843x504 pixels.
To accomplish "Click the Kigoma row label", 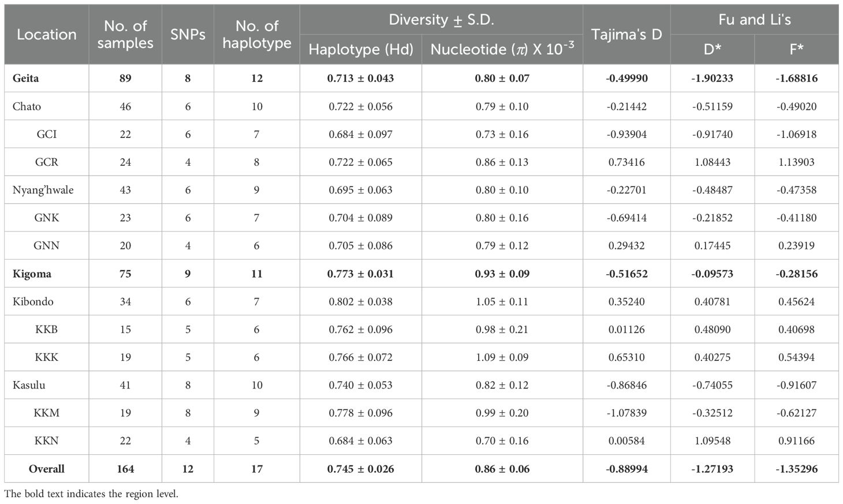I will [x=32, y=274].
